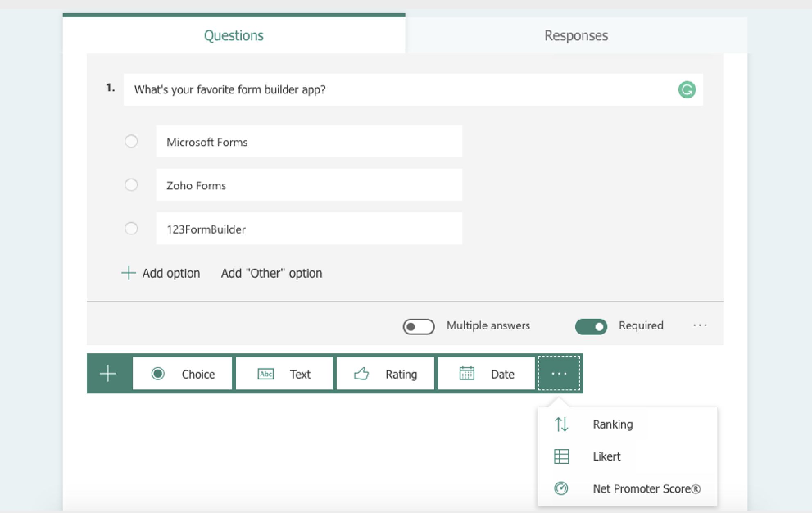Select the Zoho Forms radio button
Viewport: 812px width, 513px height.
coord(131,185)
